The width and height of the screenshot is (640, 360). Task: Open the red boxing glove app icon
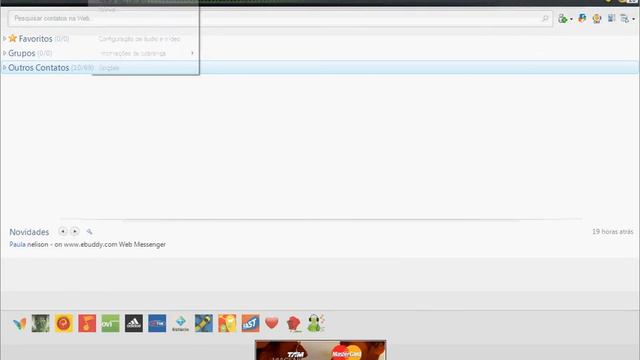[294, 324]
